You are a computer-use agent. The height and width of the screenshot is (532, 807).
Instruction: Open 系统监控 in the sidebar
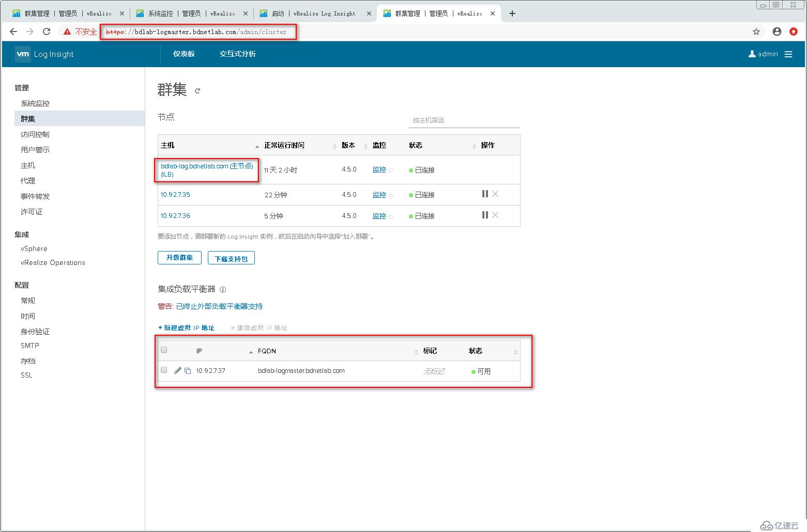click(35, 103)
